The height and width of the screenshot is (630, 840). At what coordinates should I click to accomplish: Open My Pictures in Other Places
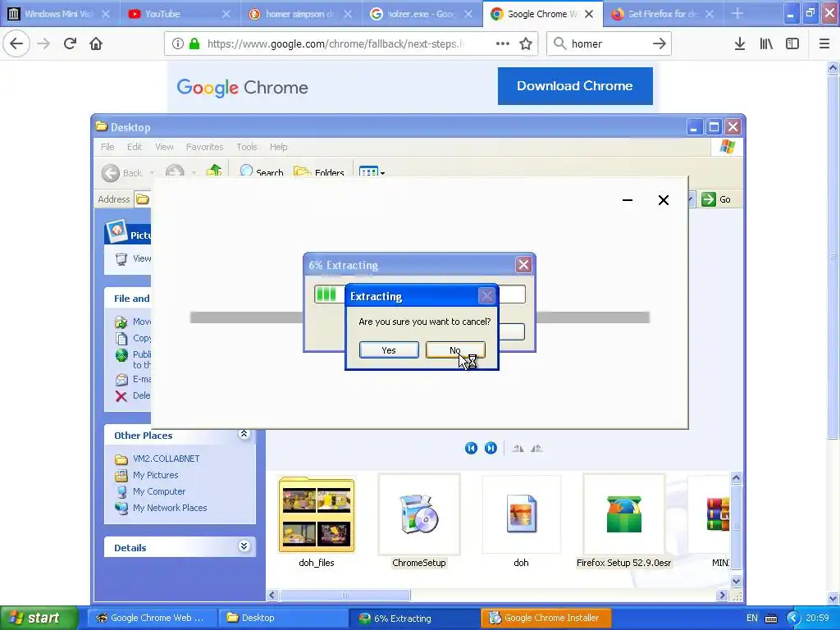tap(155, 475)
